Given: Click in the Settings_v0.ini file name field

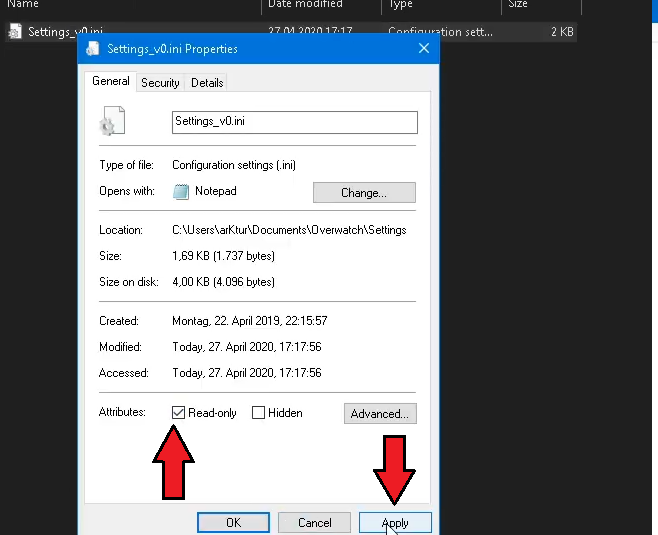Looking at the screenshot, I should 295,122.
